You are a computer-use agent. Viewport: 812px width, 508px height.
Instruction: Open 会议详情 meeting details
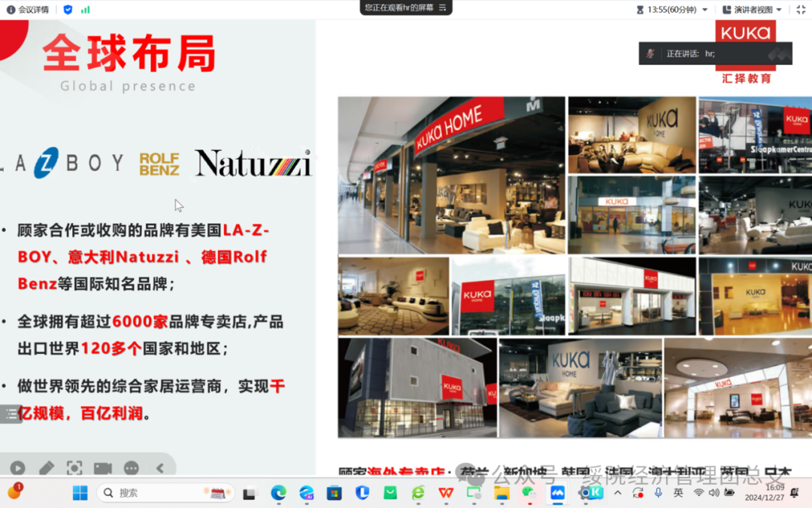(29, 10)
